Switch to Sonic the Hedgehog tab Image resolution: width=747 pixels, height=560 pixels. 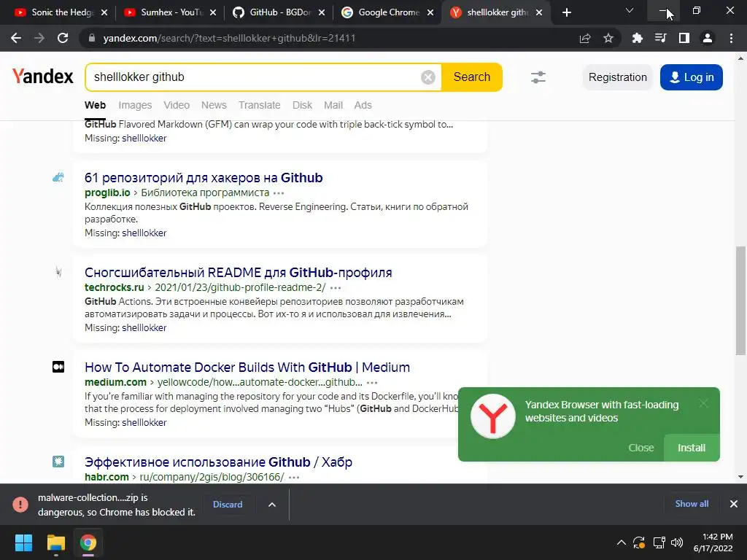click(62, 12)
